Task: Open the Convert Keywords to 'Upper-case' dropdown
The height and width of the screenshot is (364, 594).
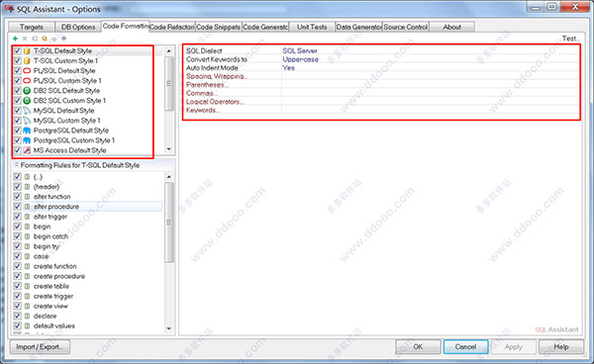Action: [430, 59]
